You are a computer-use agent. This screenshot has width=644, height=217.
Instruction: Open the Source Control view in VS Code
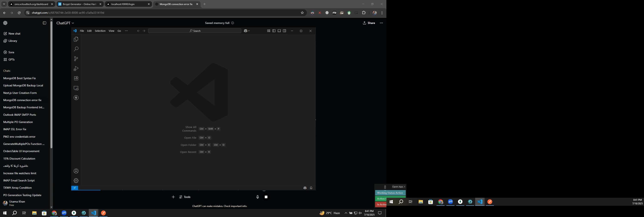coord(76,59)
